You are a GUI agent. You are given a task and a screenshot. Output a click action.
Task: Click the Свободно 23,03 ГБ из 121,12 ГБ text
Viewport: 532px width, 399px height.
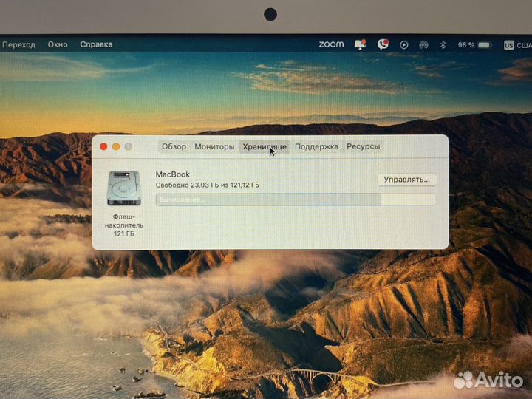pos(208,185)
